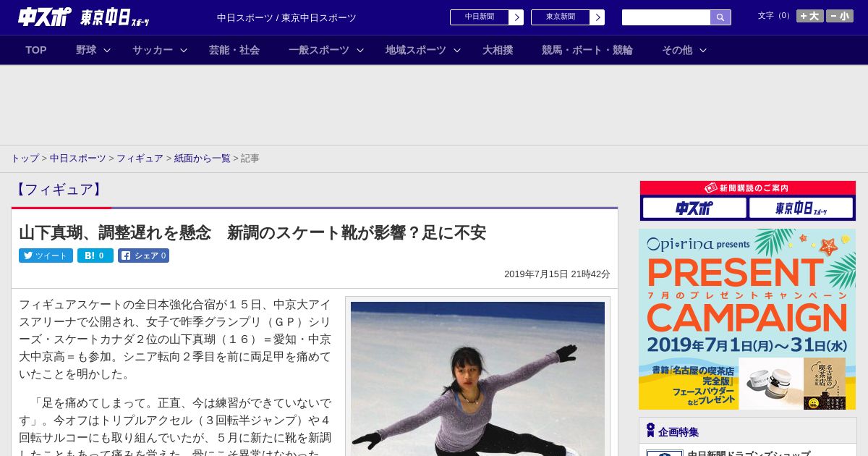
Task: Open the 大相撲 menu item
Action: pyautogui.click(x=498, y=50)
